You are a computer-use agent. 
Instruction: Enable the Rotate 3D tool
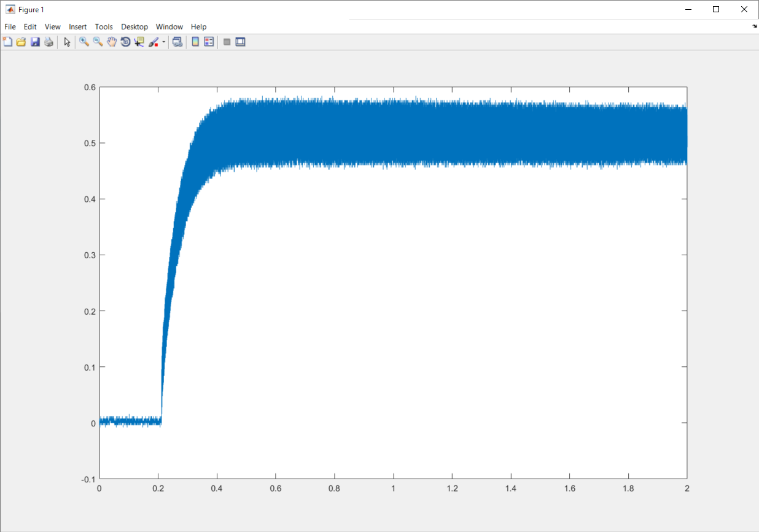pyautogui.click(x=125, y=42)
